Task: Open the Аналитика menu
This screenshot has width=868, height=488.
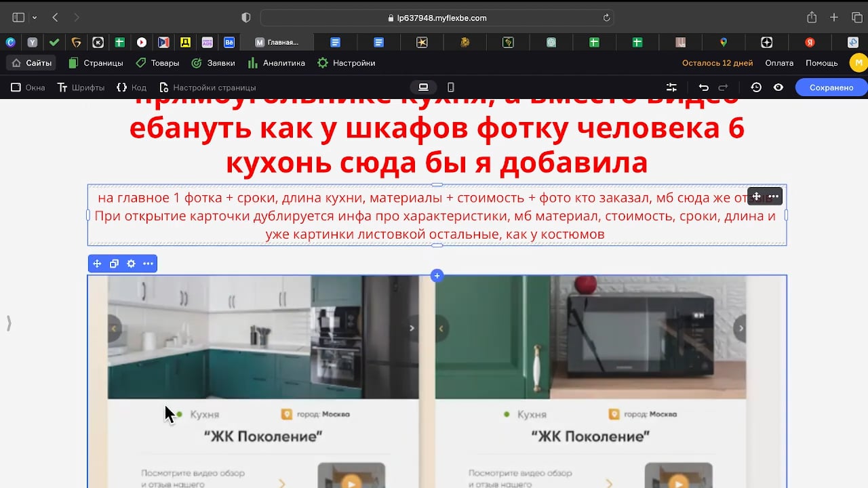Action: click(276, 63)
